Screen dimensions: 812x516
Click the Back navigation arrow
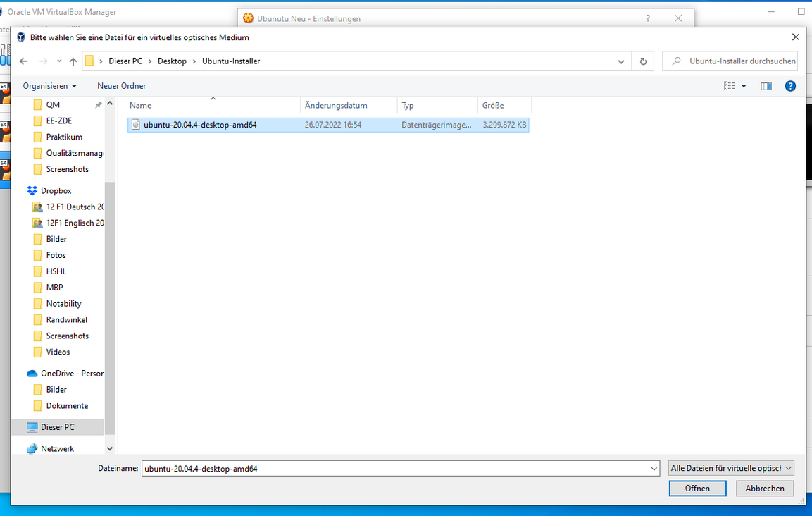point(24,61)
